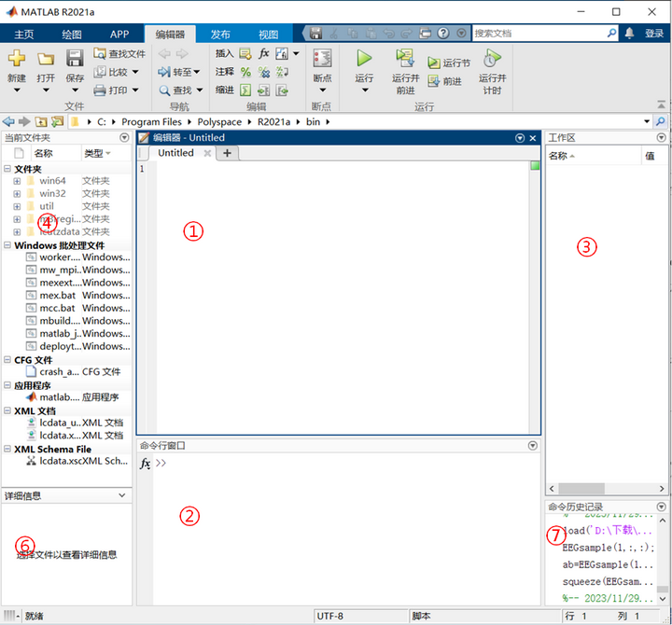Click the insert function fx icon
Screen dimensions: 672x625
[263, 53]
